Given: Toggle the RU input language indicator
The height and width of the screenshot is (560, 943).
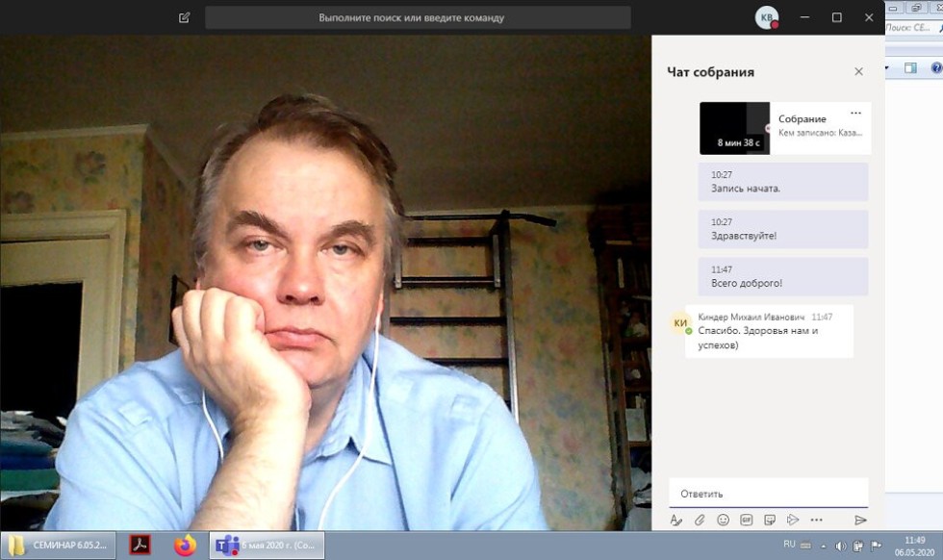Looking at the screenshot, I should point(789,545).
